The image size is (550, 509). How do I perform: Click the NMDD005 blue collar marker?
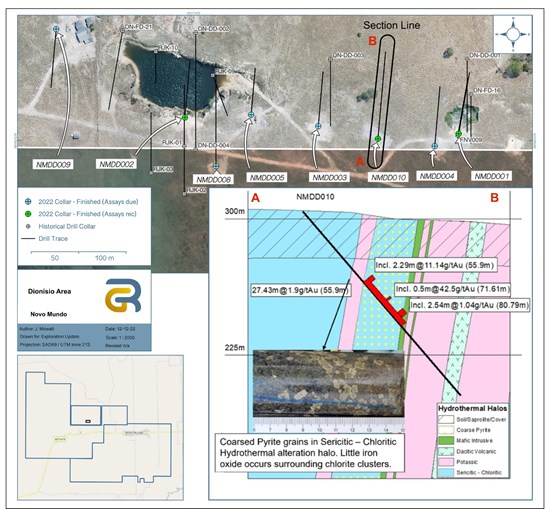click(x=251, y=114)
